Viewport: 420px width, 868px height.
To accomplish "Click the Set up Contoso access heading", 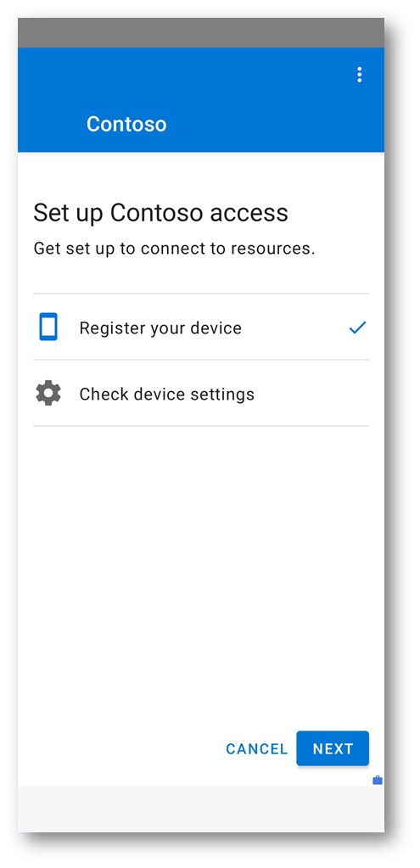I will point(160,213).
